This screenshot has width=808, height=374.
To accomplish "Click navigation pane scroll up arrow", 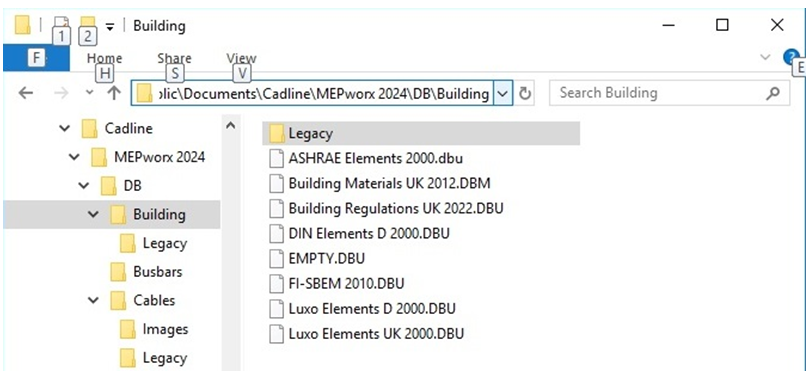I will (231, 125).
